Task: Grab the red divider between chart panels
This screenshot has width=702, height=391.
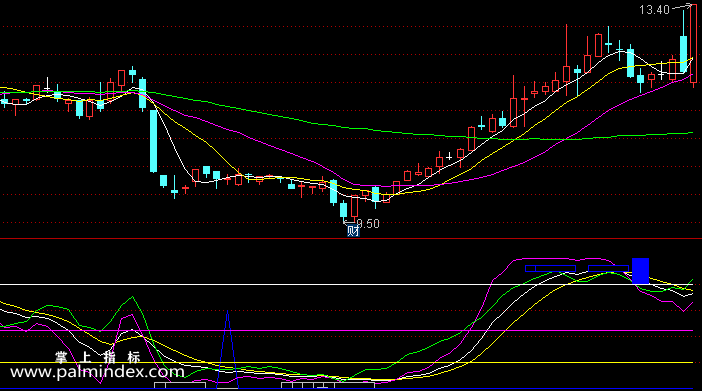Action: coord(351,239)
